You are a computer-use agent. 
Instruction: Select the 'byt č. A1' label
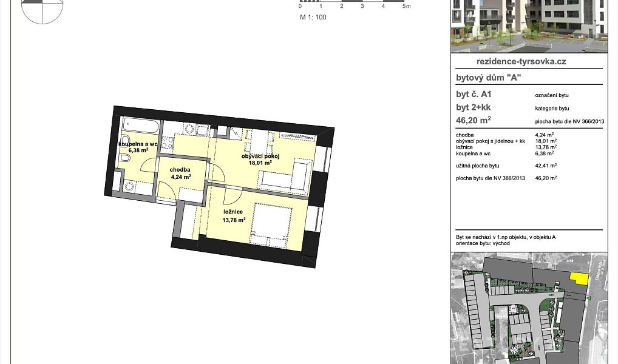[x=474, y=95]
